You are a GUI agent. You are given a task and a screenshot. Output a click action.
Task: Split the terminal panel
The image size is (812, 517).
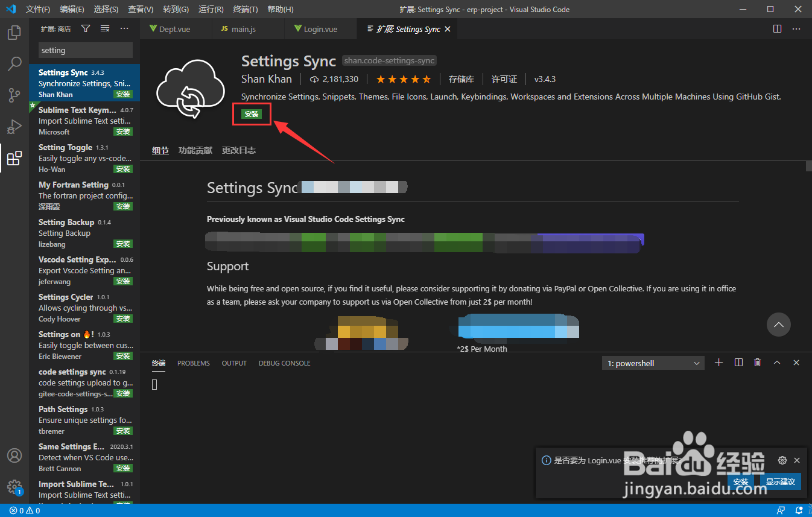(x=738, y=363)
